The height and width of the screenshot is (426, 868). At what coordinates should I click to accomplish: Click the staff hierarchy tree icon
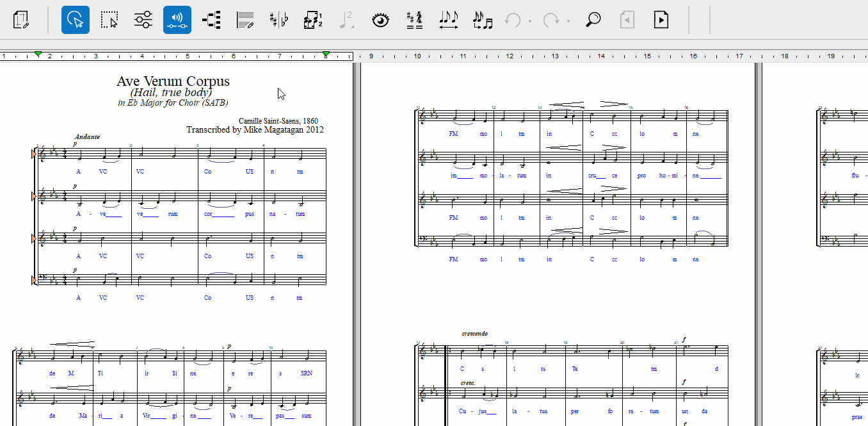(211, 20)
